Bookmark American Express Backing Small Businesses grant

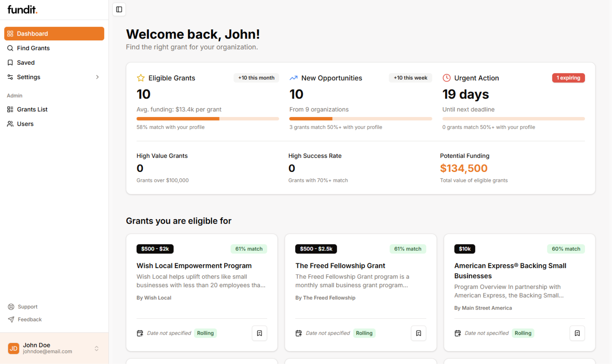coord(577,333)
